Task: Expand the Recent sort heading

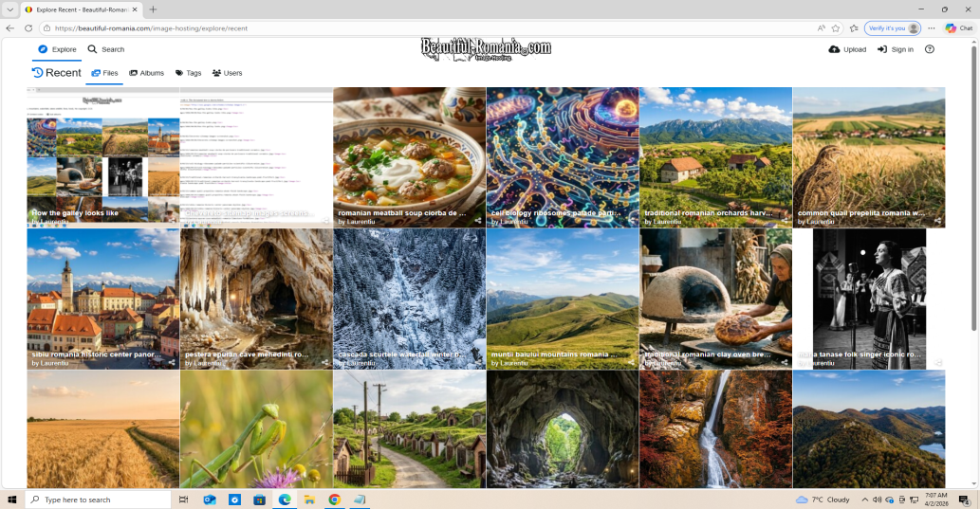Action: (x=56, y=73)
